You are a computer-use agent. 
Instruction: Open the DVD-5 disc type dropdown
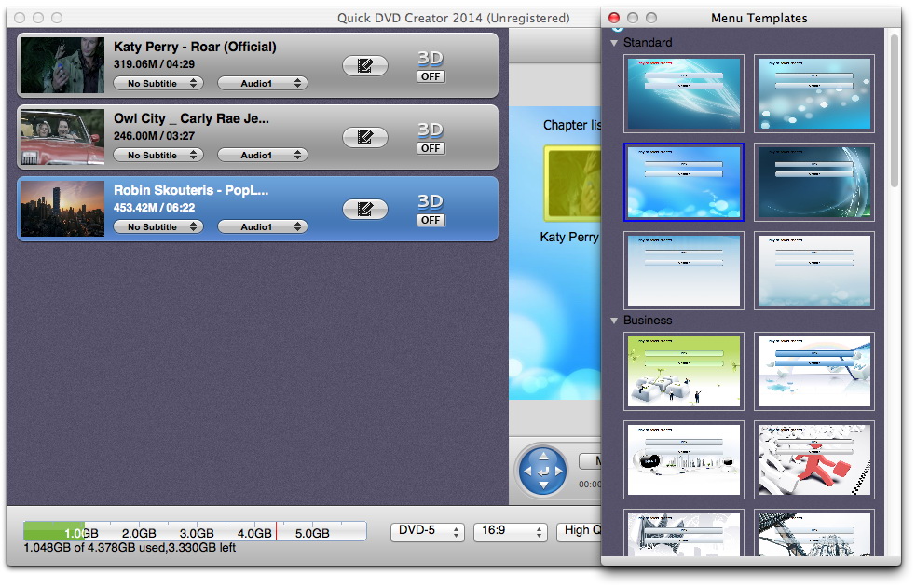[x=427, y=531]
